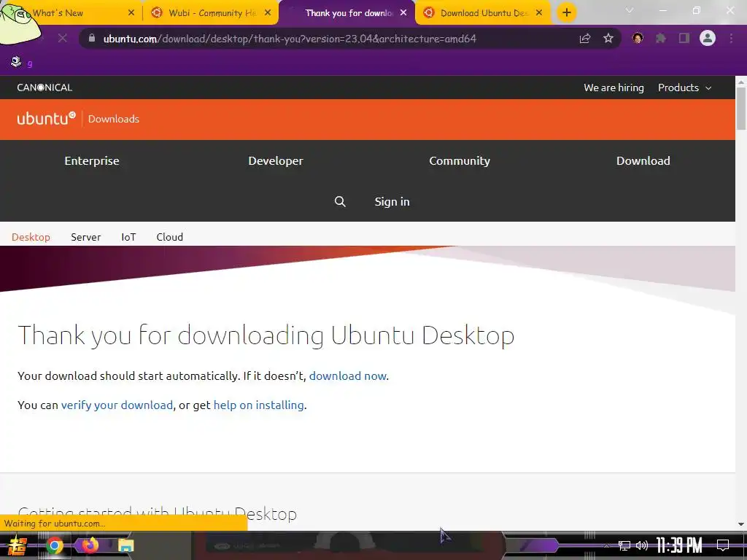Click the network tray icon
747x560 pixels.
(x=624, y=545)
